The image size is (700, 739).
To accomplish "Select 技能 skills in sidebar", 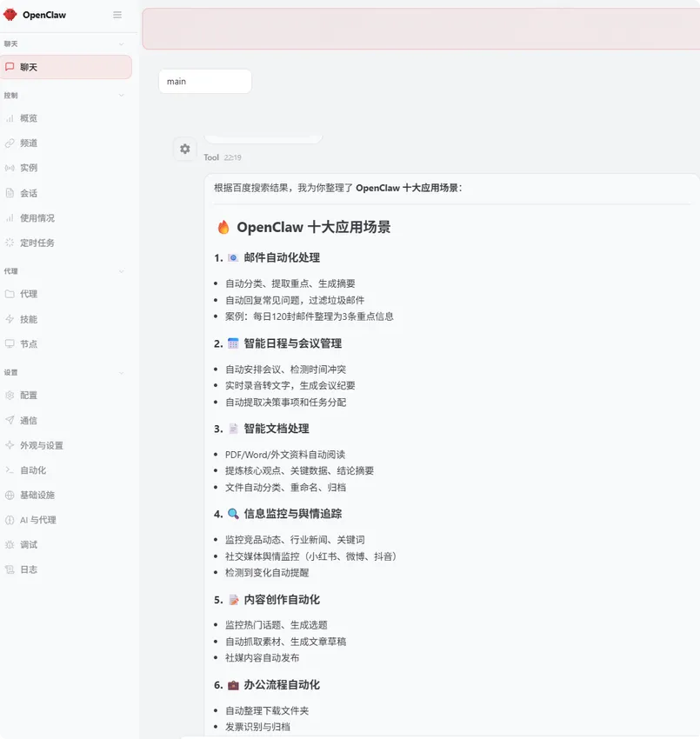I will (66, 319).
